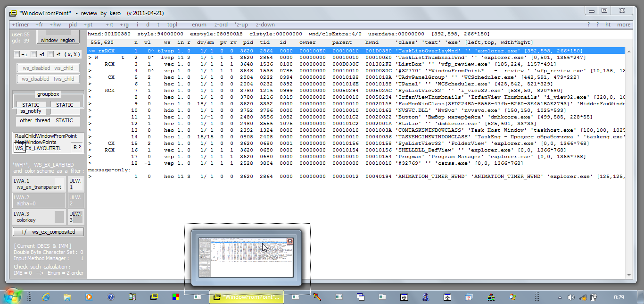Click the LWA.3 colorkey gray swatch
The width and height of the screenshot is (644, 304).
coord(59,217)
